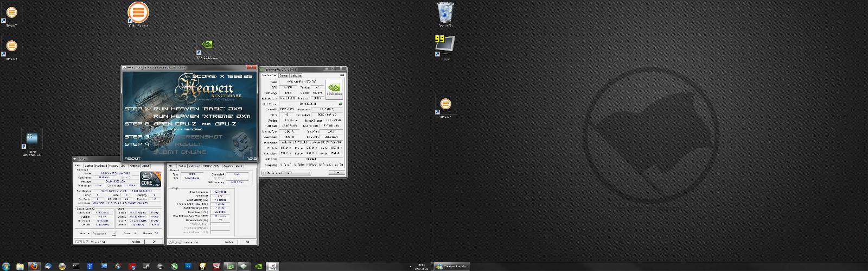
Task: Click the NVIDIA taskbar icon
Action: click(259, 266)
